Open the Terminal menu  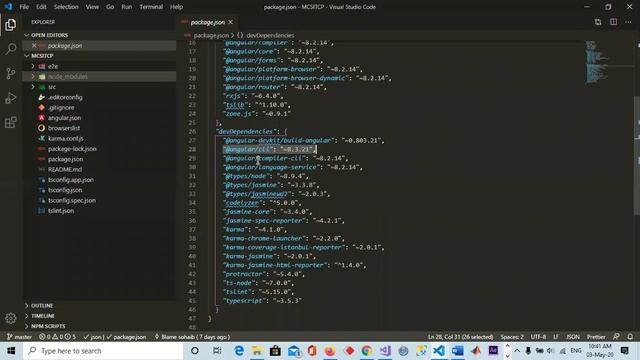click(151, 7)
